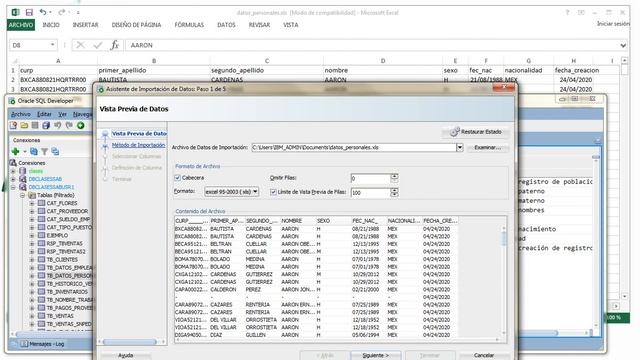Image resolution: width=640 pixels, height=360 pixels.
Task: Increase the Omitir Filas spinner value
Action: 394,176
